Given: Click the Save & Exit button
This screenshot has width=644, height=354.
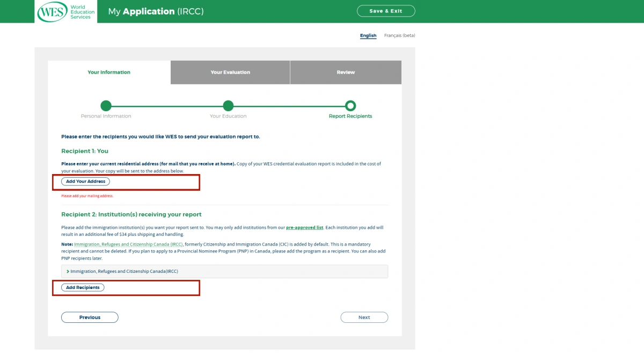Looking at the screenshot, I should pos(386,11).
